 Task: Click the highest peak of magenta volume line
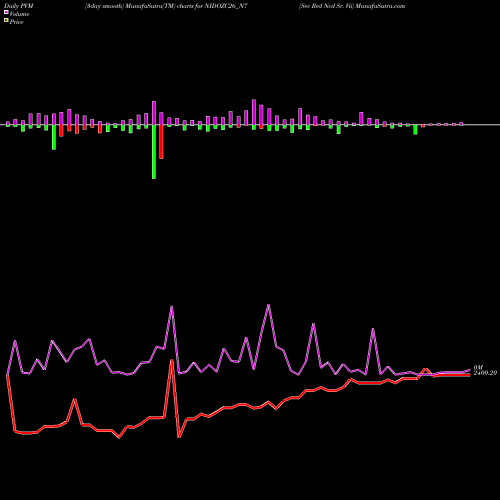tap(269, 305)
